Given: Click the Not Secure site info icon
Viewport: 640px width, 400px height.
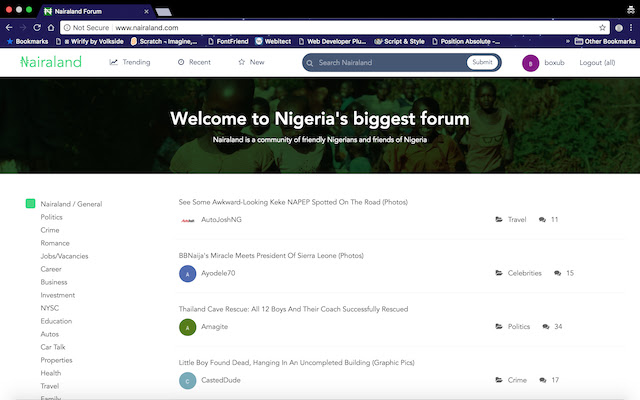Looking at the screenshot, I should click(x=67, y=28).
